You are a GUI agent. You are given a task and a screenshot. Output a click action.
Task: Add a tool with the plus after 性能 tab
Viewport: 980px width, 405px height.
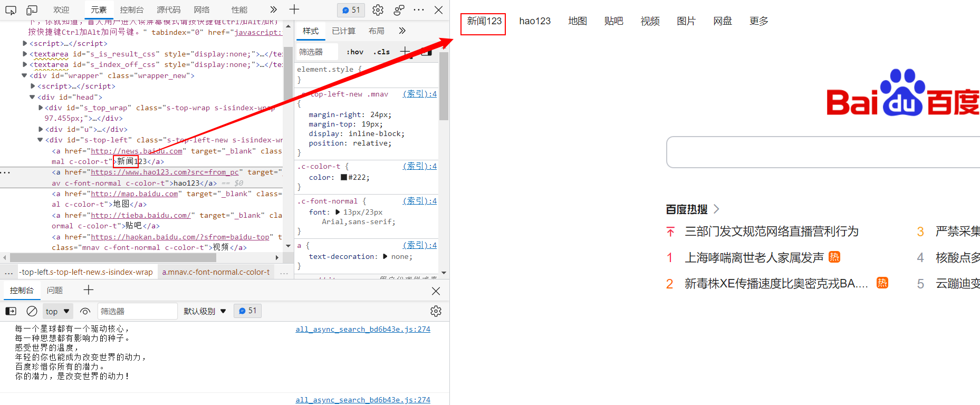294,9
